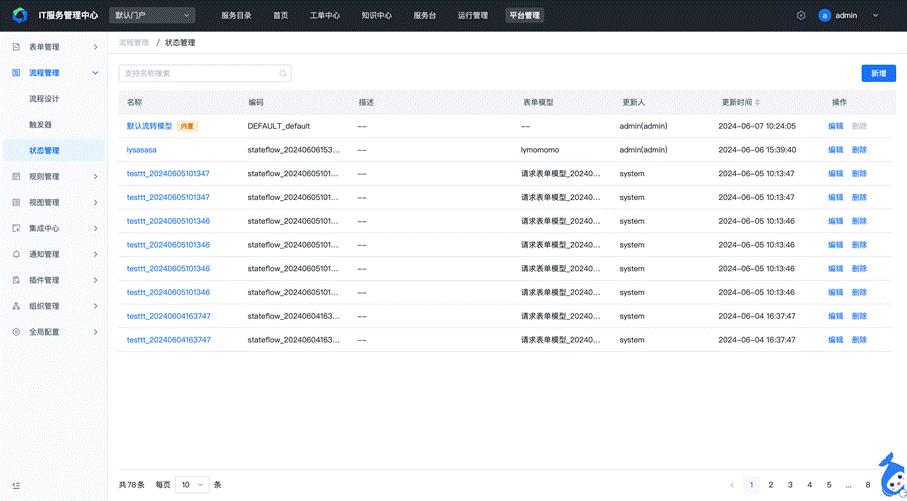Click timestamp 2024-06-07 10:24:05
The width and height of the screenshot is (907, 501).
coord(757,126)
